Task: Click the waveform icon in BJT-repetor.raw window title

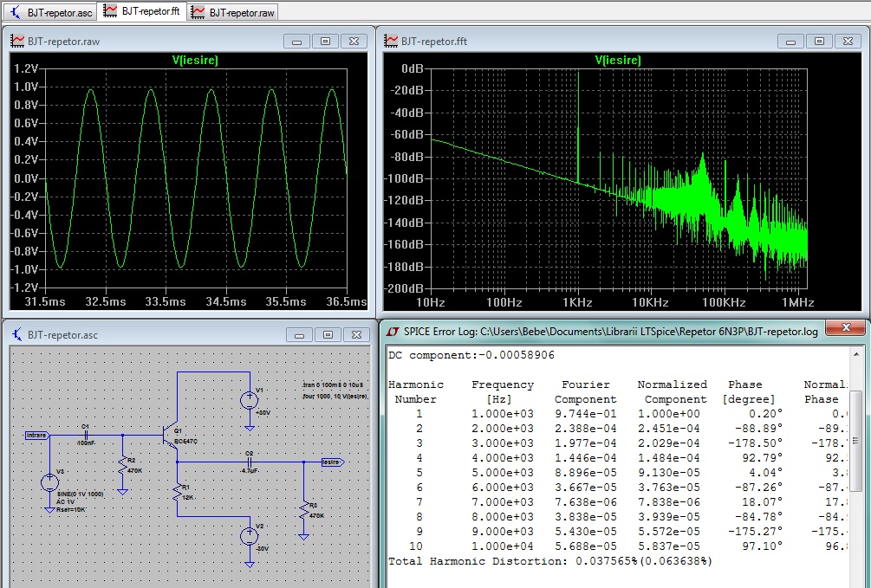Action: (x=18, y=41)
